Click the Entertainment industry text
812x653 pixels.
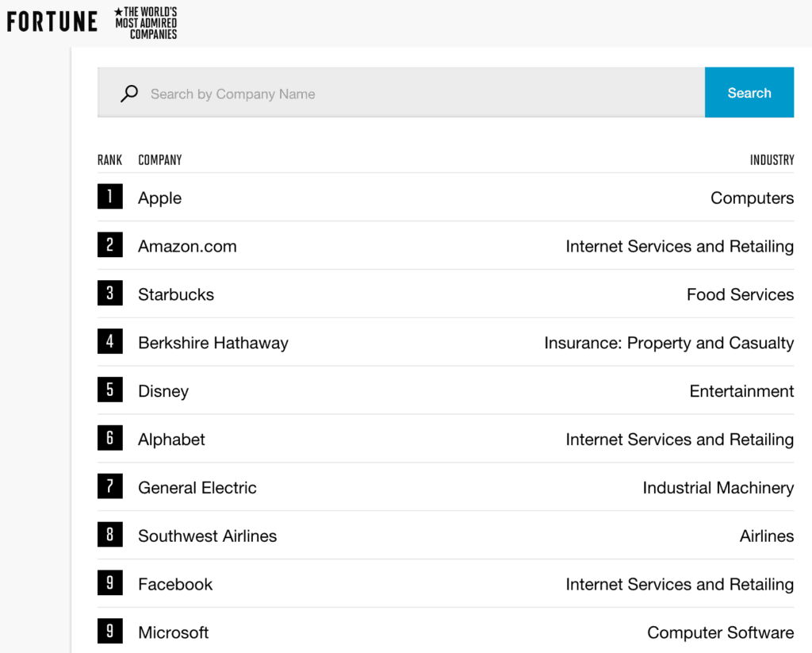741,391
